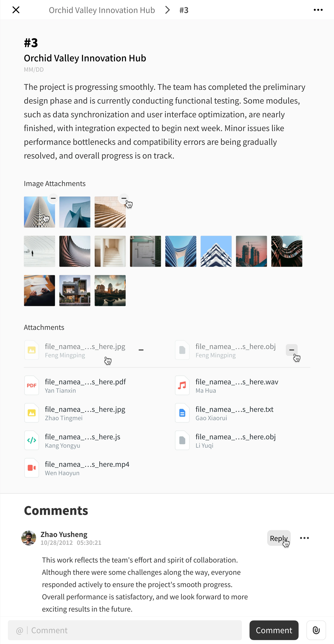Go to Orchid Valley Innovation Hub breadcrumb
This screenshot has height=644, width=334.
(102, 10)
